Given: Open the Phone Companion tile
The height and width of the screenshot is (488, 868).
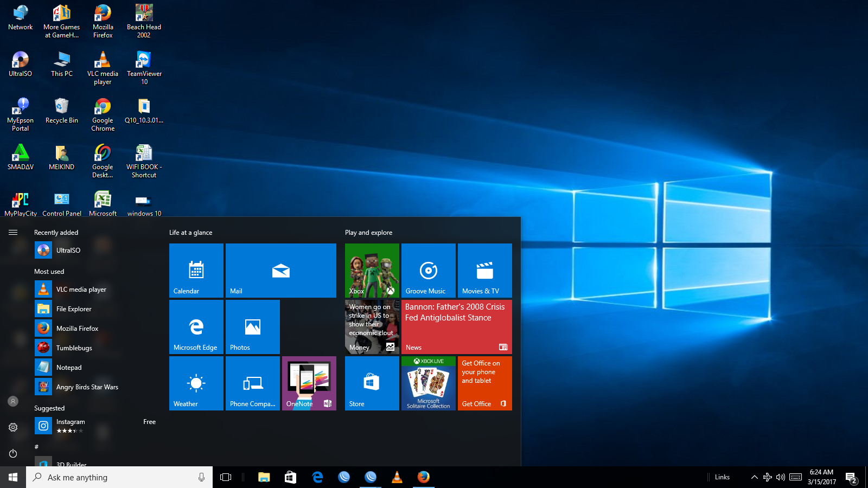Looking at the screenshot, I should [x=253, y=383].
